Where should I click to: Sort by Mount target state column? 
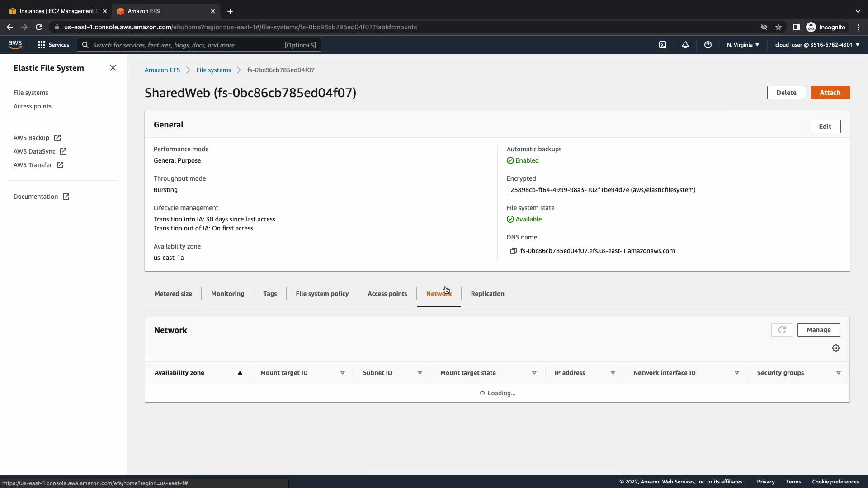tap(534, 373)
